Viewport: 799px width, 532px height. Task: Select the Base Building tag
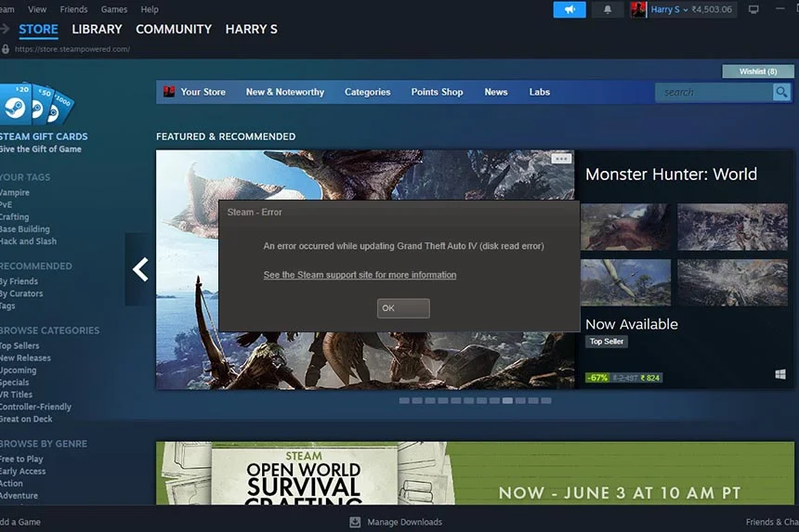(25, 229)
